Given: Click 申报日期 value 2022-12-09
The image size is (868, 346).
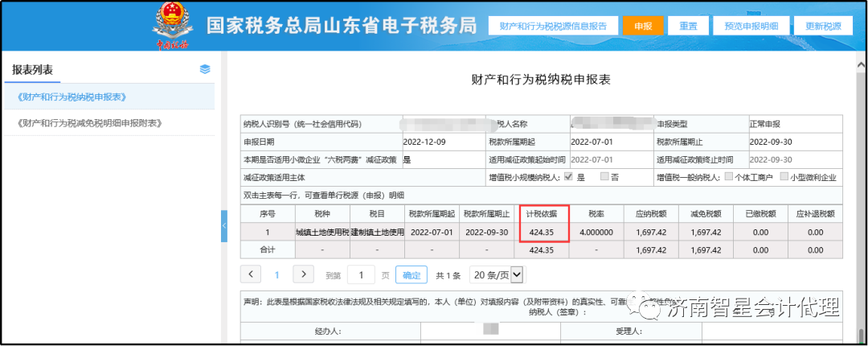Looking at the screenshot, I should [424, 142].
